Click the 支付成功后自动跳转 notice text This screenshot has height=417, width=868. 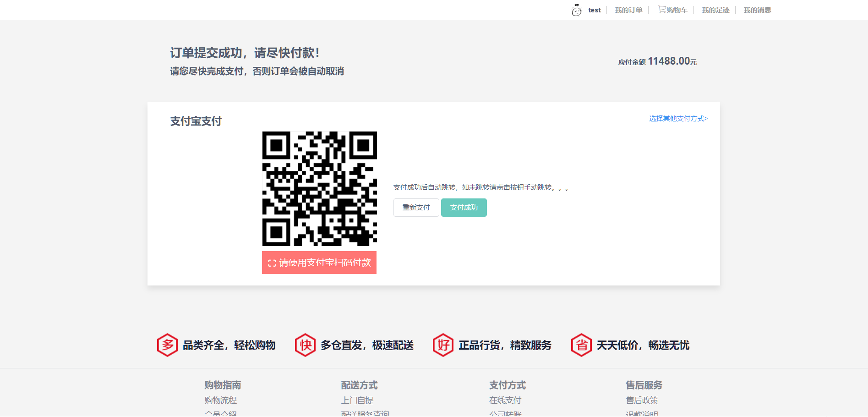coord(481,187)
